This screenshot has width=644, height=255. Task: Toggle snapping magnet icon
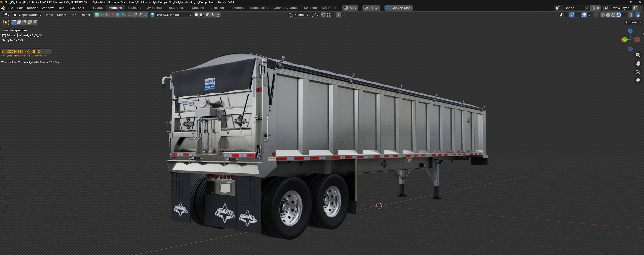(323, 15)
